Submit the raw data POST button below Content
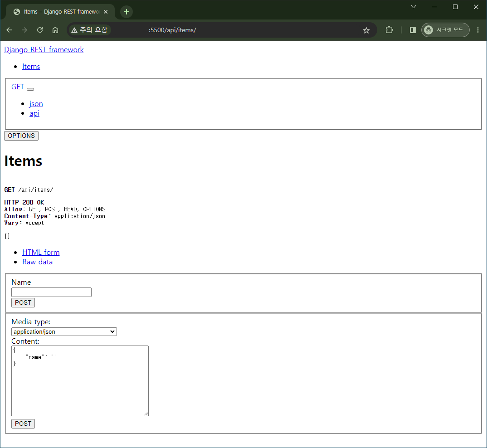The height and width of the screenshot is (448, 487). 23,424
